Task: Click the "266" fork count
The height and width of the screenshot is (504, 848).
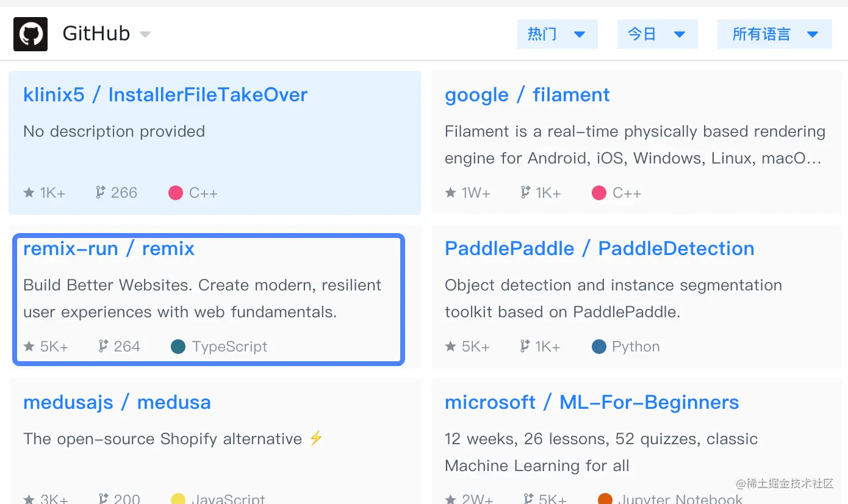Action: click(x=124, y=193)
